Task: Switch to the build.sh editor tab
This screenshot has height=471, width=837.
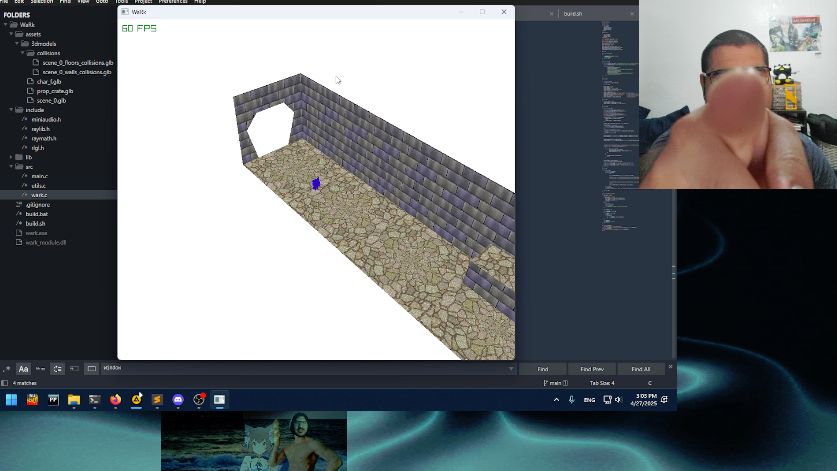Action: tap(573, 14)
